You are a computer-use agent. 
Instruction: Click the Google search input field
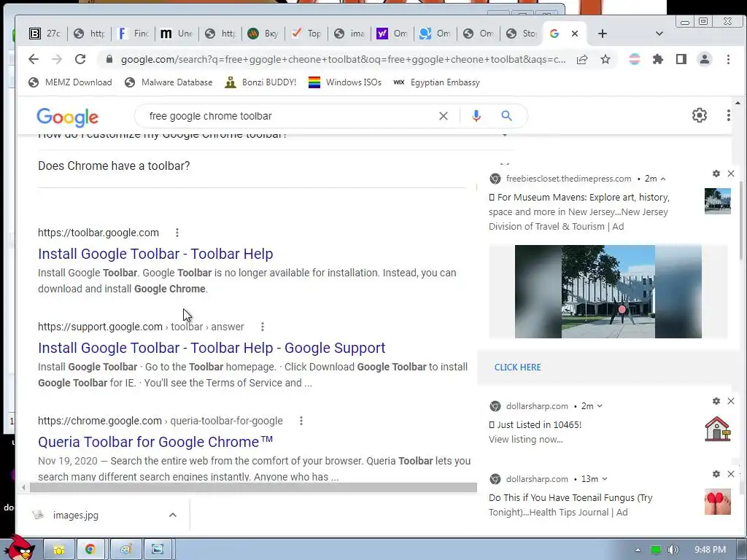point(290,116)
